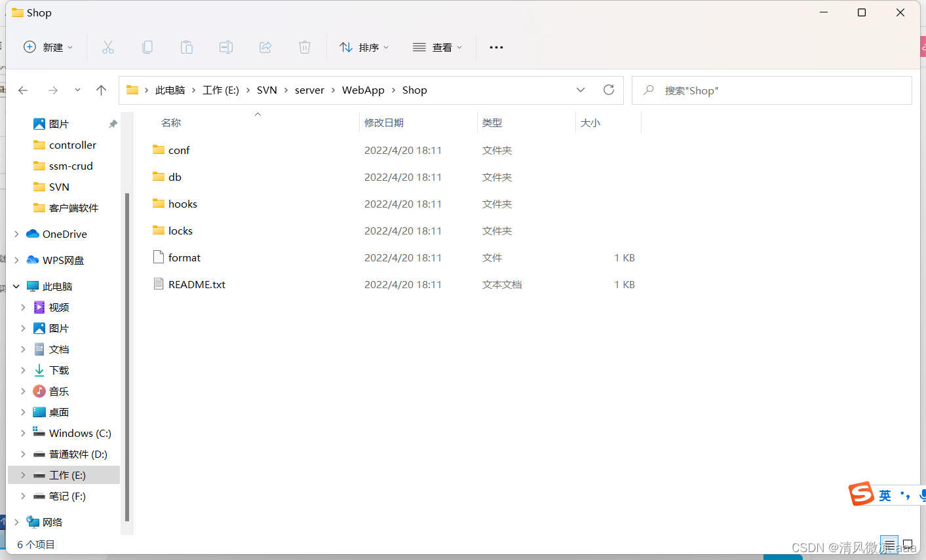This screenshot has height=560, width=926.
Task: Click the Share icon in toolbar
Action: point(265,47)
